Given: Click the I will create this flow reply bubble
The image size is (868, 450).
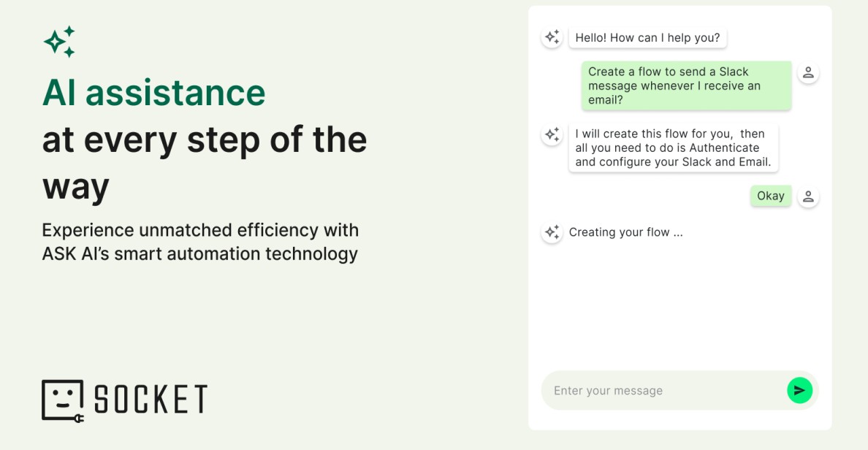Looking at the screenshot, I should pos(673,148).
